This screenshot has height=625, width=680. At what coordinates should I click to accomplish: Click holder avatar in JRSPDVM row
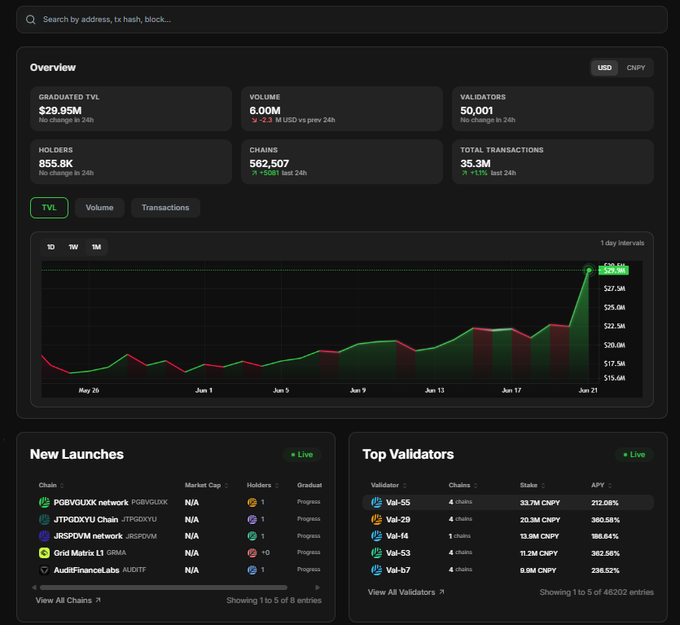pyautogui.click(x=252, y=536)
